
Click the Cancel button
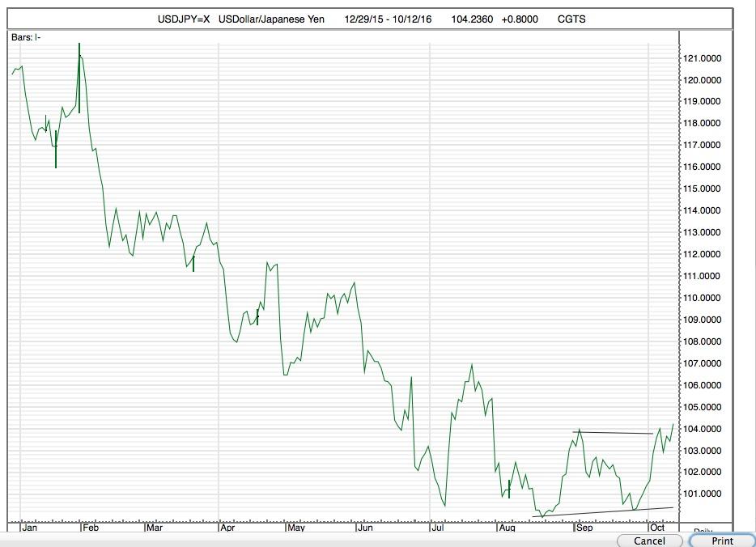point(648,540)
